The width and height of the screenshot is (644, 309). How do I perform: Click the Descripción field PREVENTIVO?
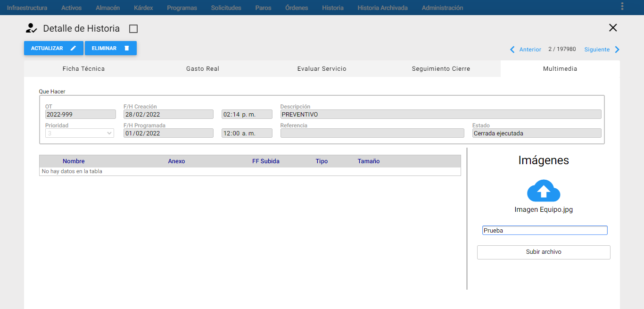click(x=441, y=114)
